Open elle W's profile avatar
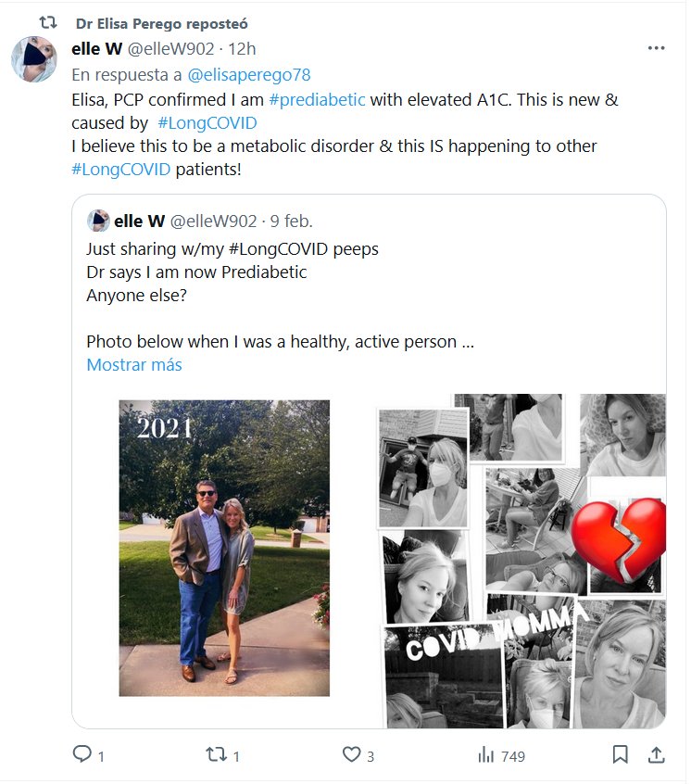This screenshot has width=691, height=784. coord(34,58)
